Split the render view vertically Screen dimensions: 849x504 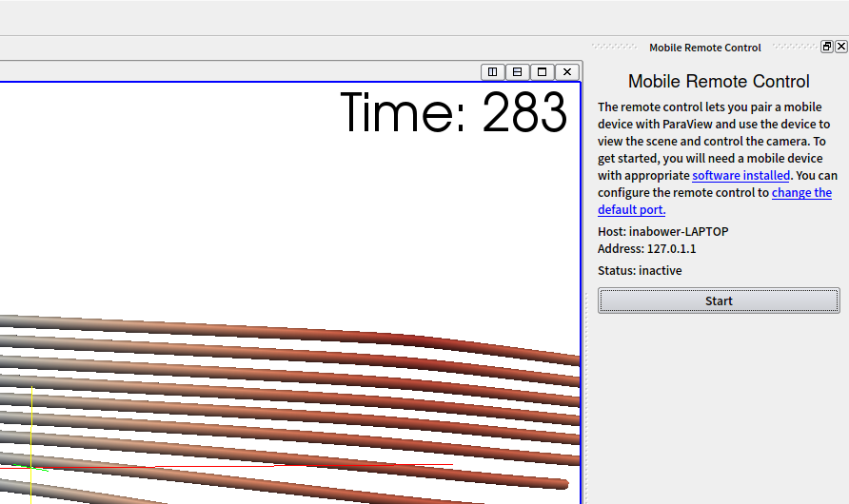(518, 72)
